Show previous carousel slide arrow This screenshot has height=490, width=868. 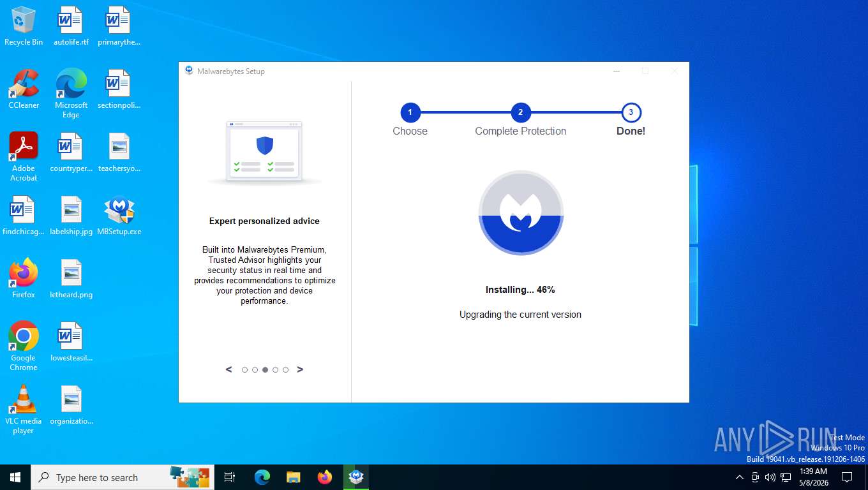coord(228,369)
